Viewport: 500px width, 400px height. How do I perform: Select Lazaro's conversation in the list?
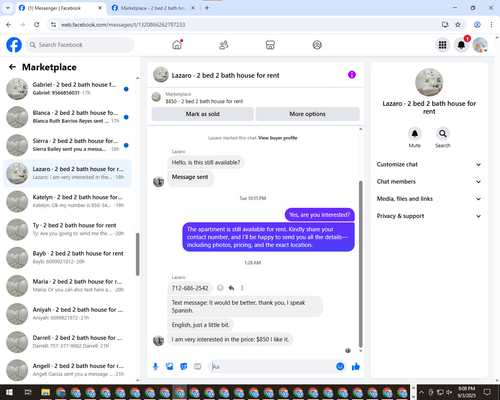pyautogui.click(x=68, y=173)
